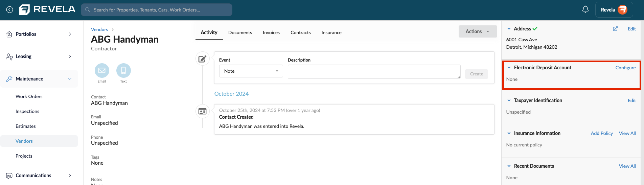Collapse Insurance Information section

(509, 133)
